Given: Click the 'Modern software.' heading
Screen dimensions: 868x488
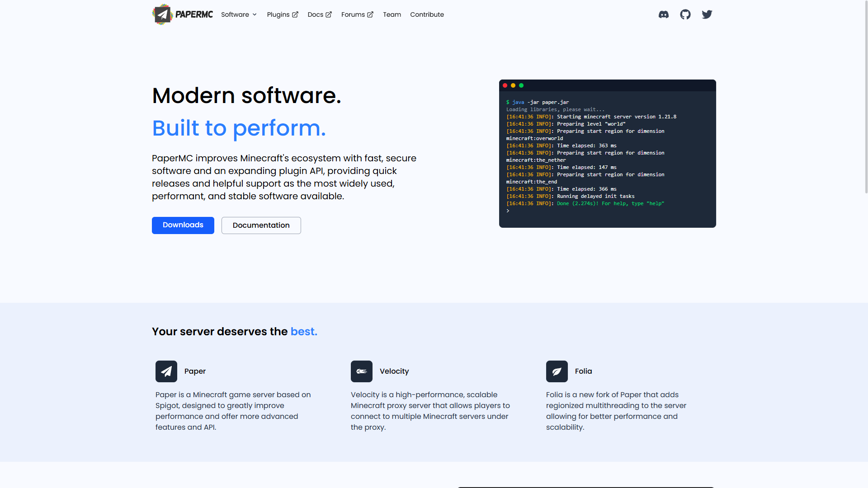Looking at the screenshot, I should 246,96.
